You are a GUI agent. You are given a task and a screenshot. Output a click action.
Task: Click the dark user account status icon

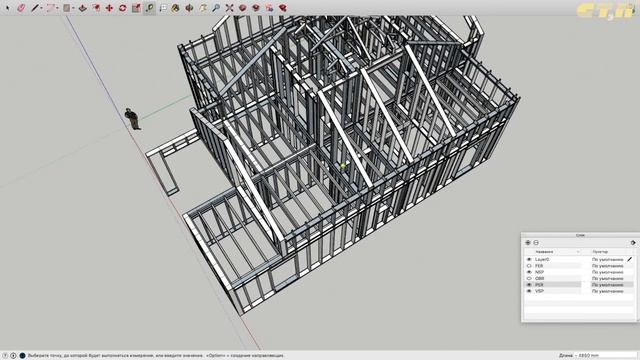pyautogui.click(x=22, y=356)
